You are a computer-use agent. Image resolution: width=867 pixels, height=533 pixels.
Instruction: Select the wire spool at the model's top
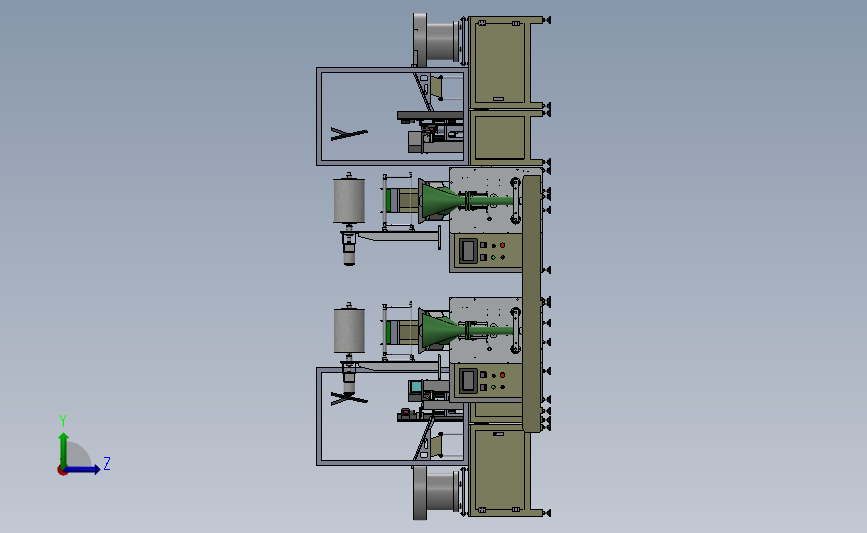point(437,40)
